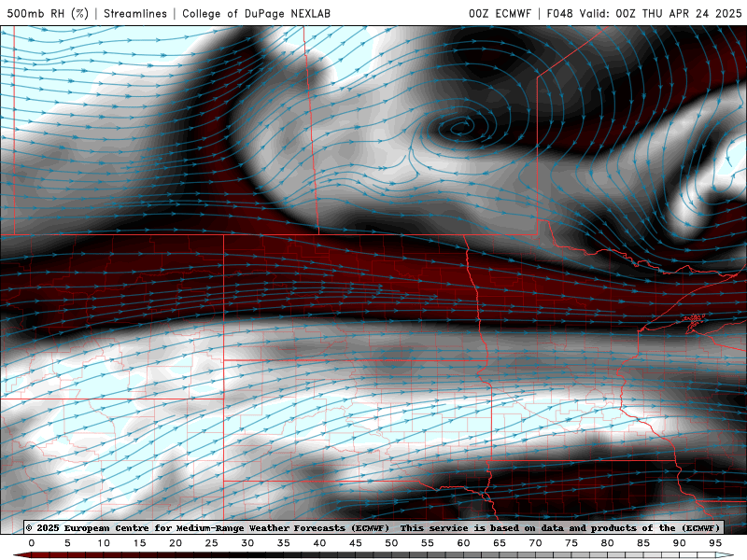Click the '20' value on the color scale
The image size is (747, 560).
176,543
